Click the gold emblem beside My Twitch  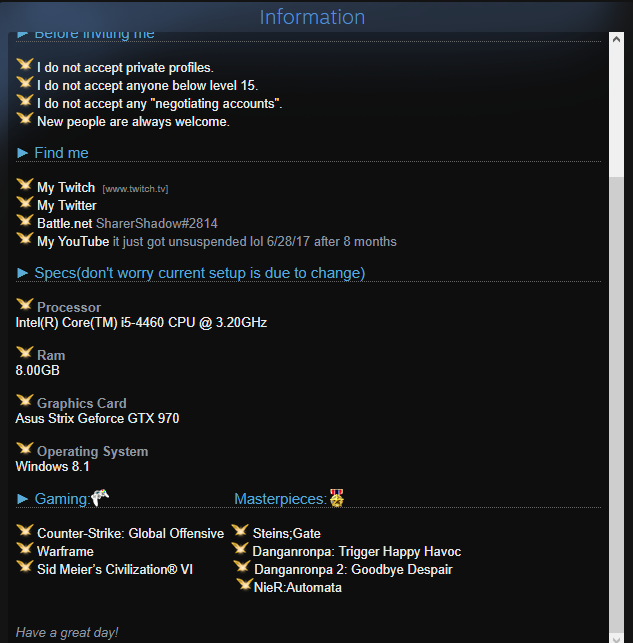pyautogui.click(x=25, y=185)
